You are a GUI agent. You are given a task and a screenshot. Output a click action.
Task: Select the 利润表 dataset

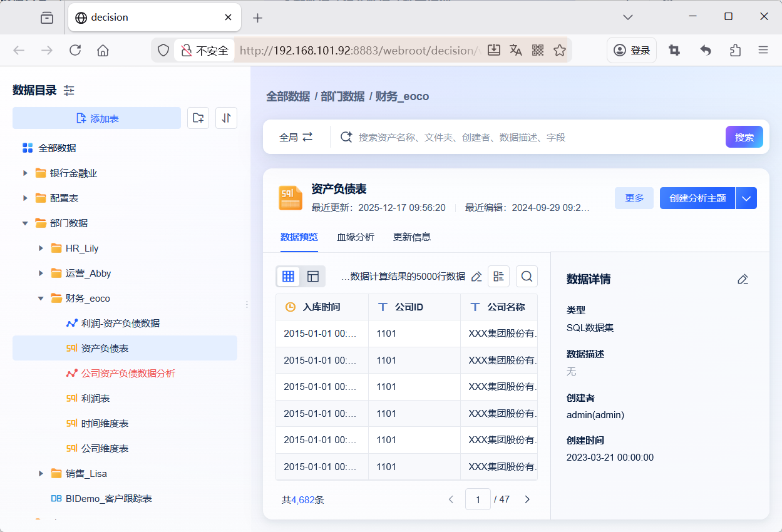[x=96, y=398]
